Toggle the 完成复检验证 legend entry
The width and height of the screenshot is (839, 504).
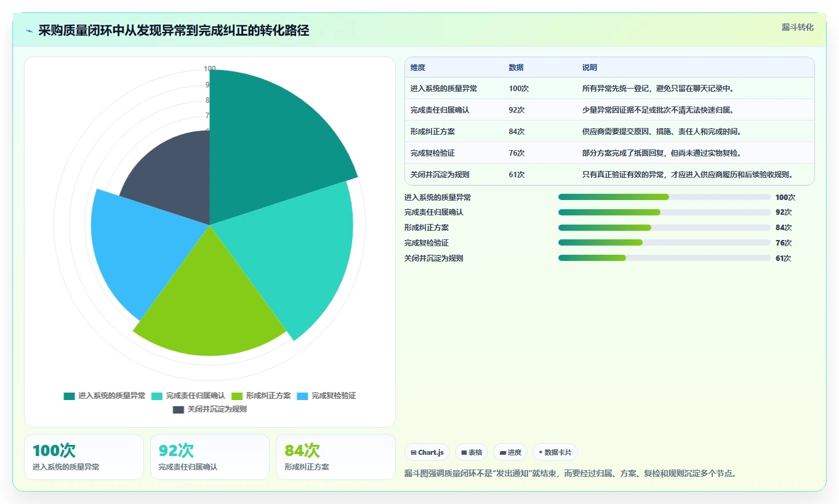[326, 396]
